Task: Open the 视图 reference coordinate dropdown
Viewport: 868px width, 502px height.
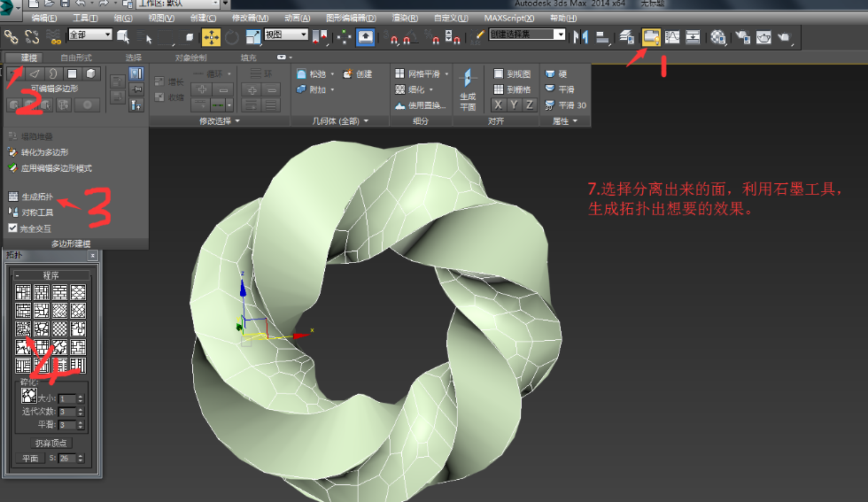Action: click(285, 35)
